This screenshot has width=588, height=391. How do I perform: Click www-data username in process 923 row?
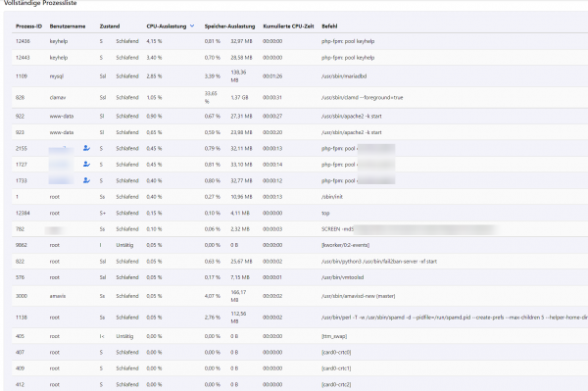(x=62, y=132)
